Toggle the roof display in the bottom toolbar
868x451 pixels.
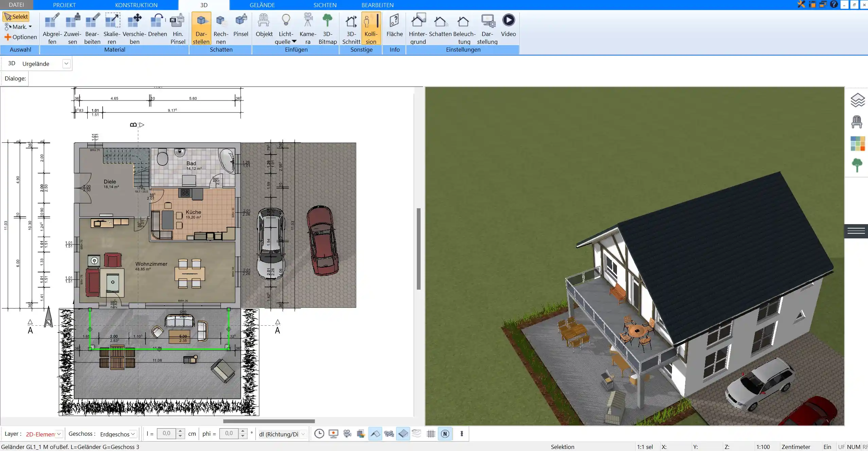pos(375,434)
